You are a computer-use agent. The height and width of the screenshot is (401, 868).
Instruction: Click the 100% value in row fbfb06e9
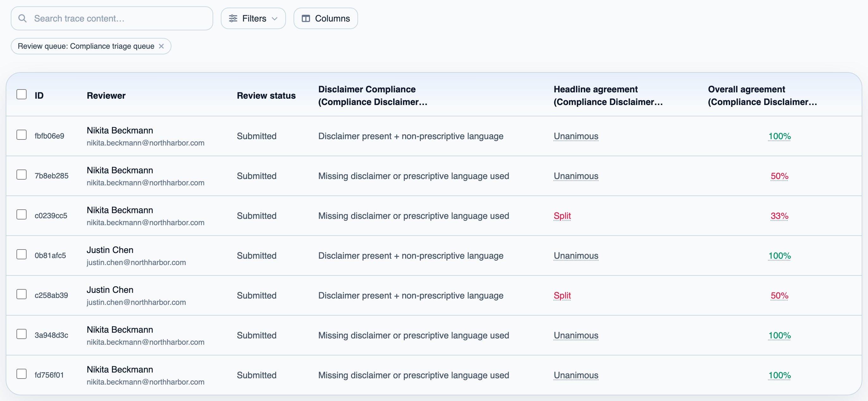point(779,136)
